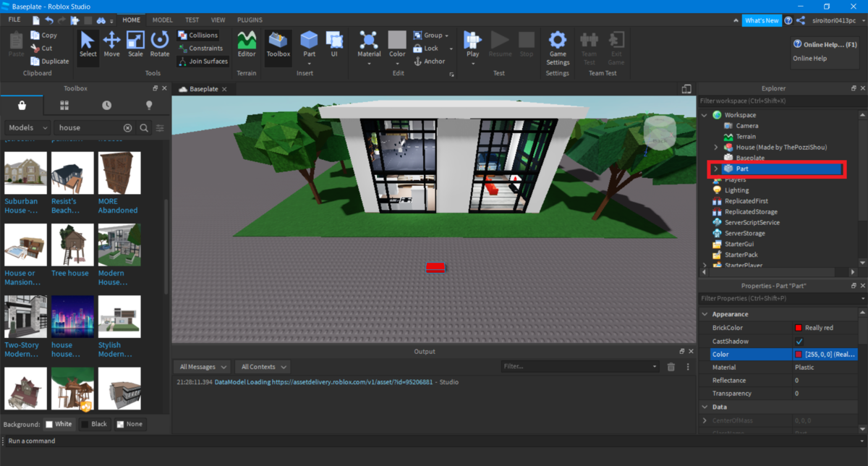The height and width of the screenshot is (466, 868).
Task: Expand the House model tree node
Action: 716,147
